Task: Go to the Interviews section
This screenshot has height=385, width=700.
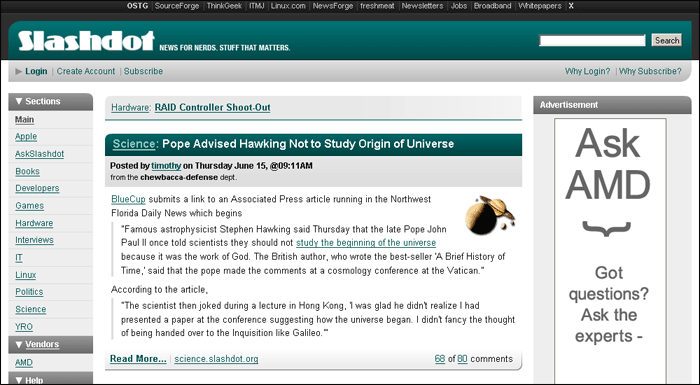Action: pos(34,240)
